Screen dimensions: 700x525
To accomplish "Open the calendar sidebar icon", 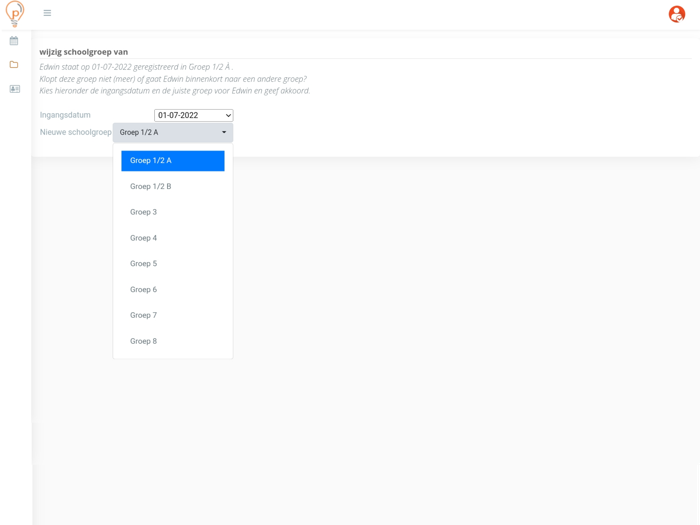I will tap(14, 41).
